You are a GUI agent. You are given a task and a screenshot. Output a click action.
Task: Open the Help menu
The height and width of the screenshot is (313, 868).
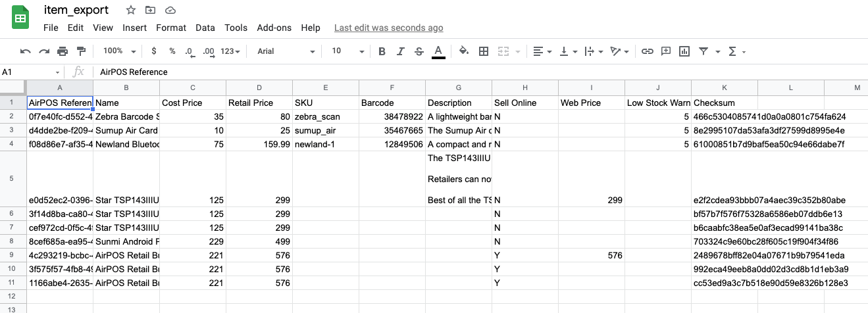point(311,28)
